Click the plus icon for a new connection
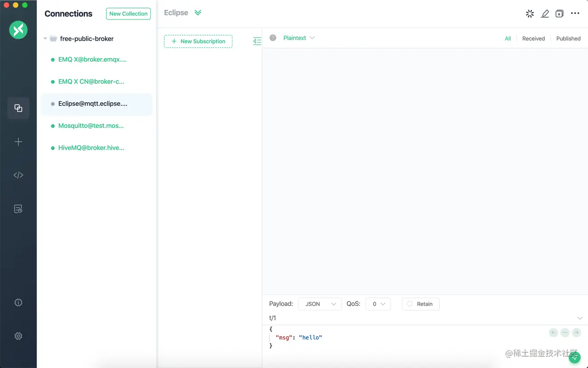This screenshot has width=588, height=368. [x=18, y=142]
